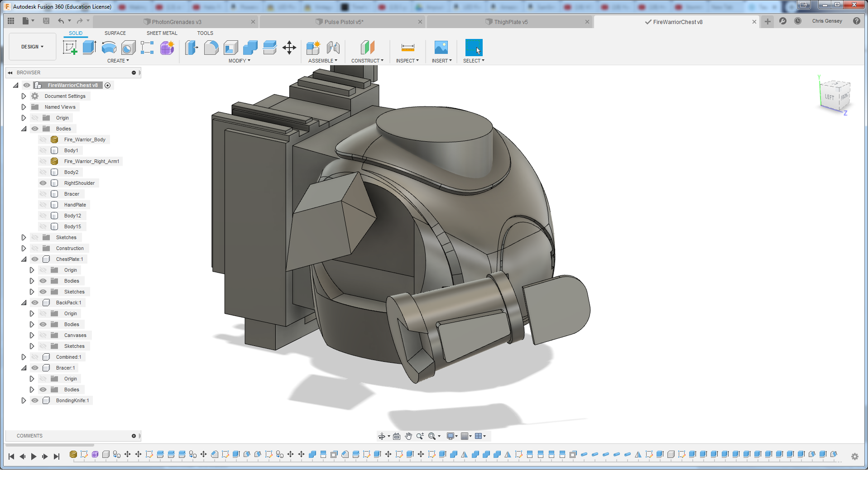Choose the Fillet tool in Modify
Screen dimensions: 868x481
coord(211,48)
